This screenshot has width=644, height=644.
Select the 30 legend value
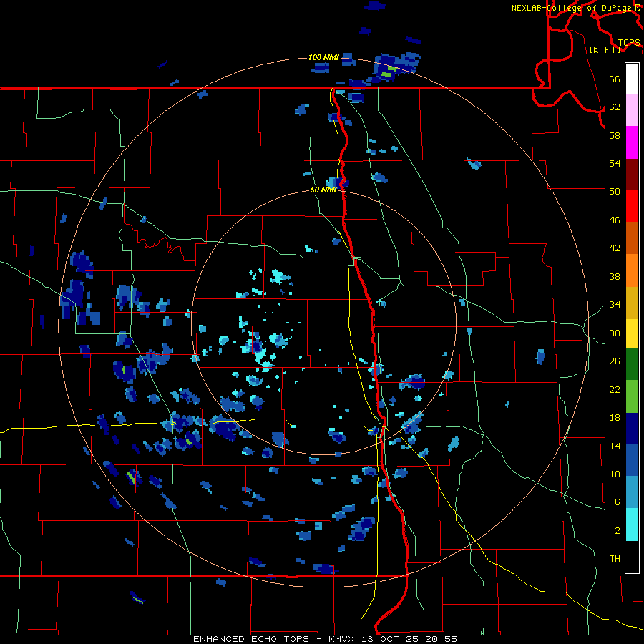coord(615,333)
